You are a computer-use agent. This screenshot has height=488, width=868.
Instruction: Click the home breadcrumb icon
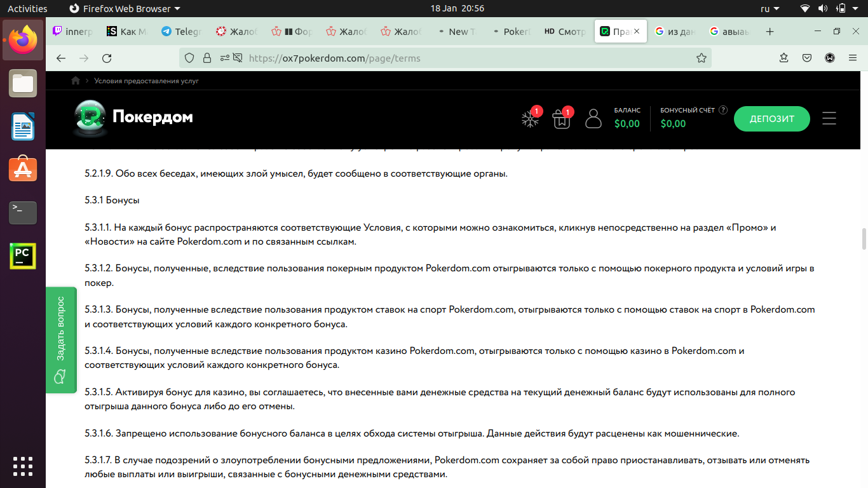tap(76, 81)
